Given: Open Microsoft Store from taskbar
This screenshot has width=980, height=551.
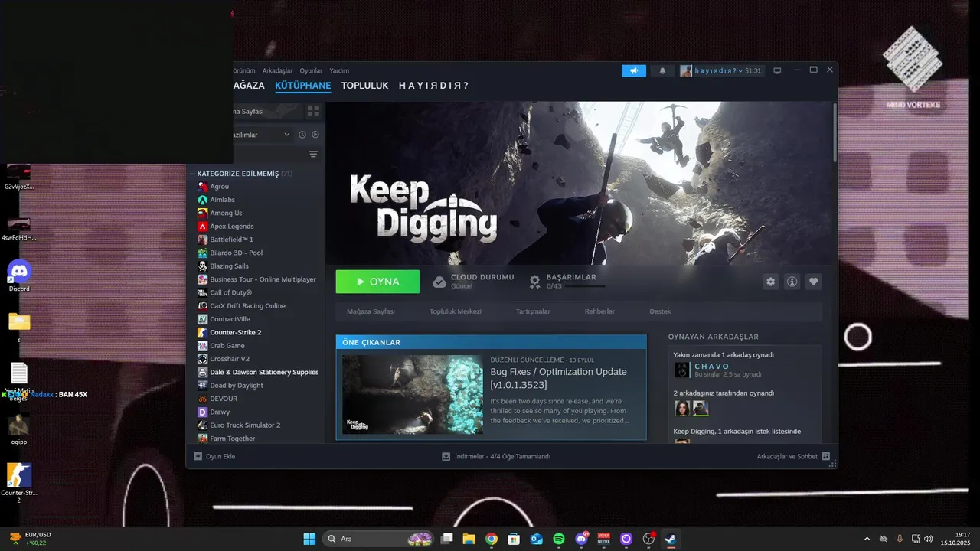Looking at the screenshot, I should 514,539.
